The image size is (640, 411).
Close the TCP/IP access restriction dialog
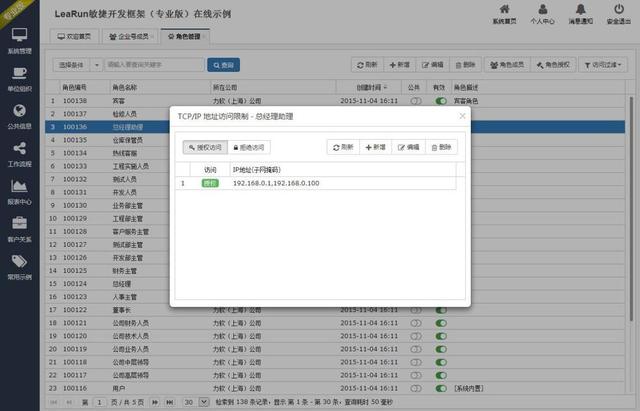[462, 116]
